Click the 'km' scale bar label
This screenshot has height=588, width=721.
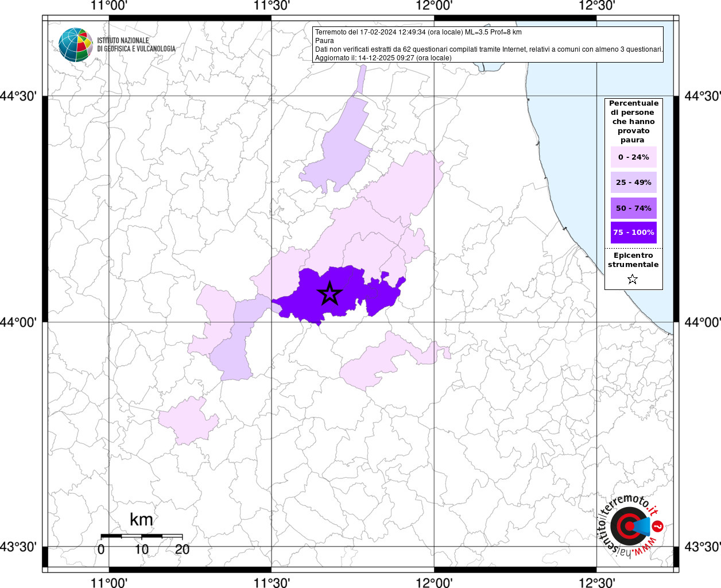(141, 520)
